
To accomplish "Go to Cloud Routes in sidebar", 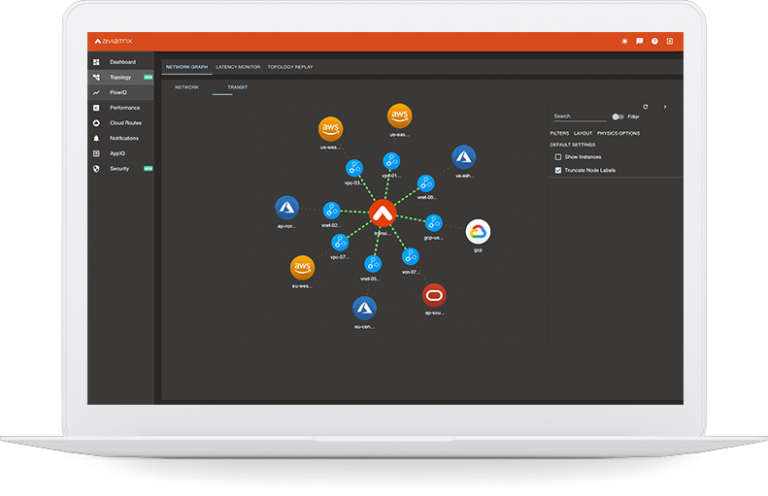I will coord(120,123).
